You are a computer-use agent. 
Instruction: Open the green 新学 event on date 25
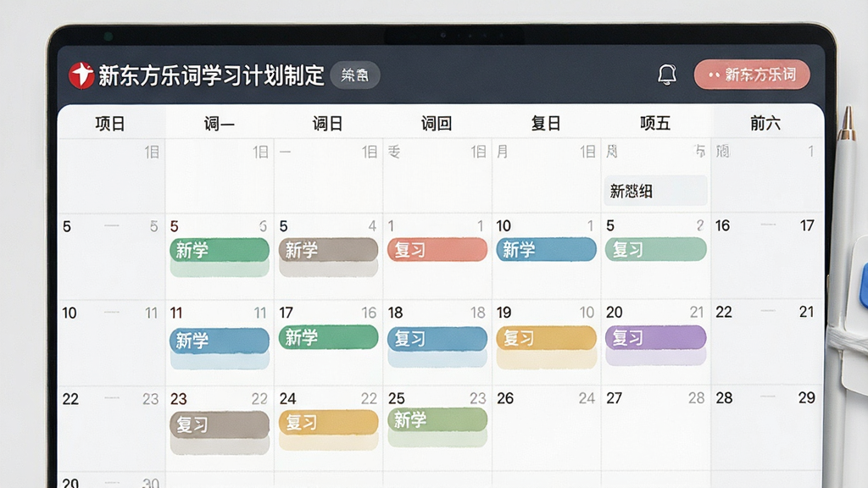click(x=437, y=420)
